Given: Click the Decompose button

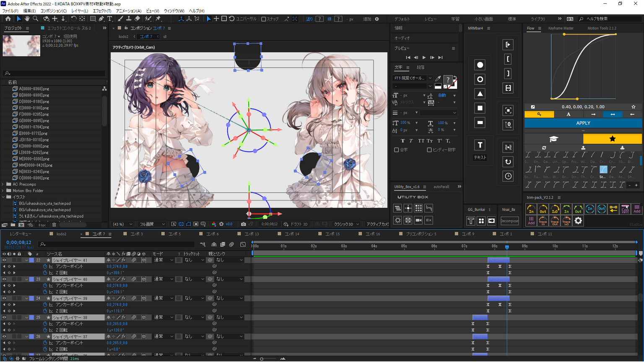Looking at the screenshot, I should (x=509, y=221).
